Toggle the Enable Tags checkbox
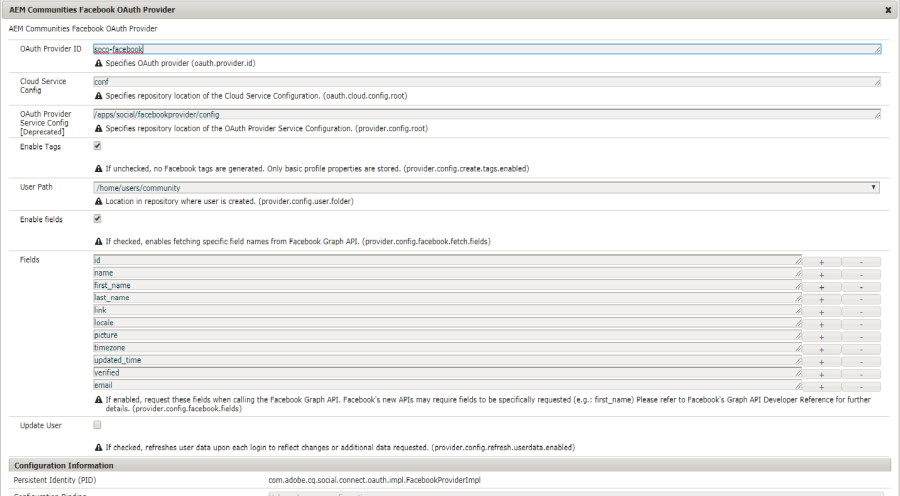 [x=98, y=146]
